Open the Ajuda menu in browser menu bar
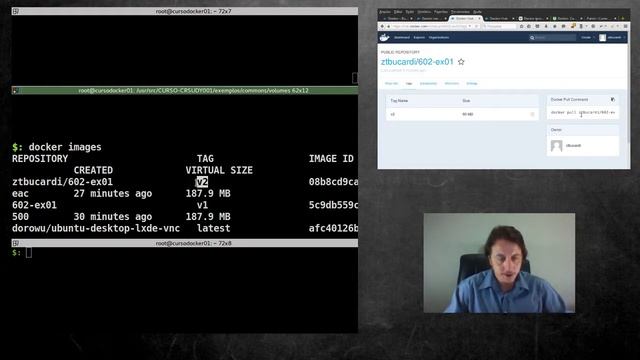 tap(477, 12)
